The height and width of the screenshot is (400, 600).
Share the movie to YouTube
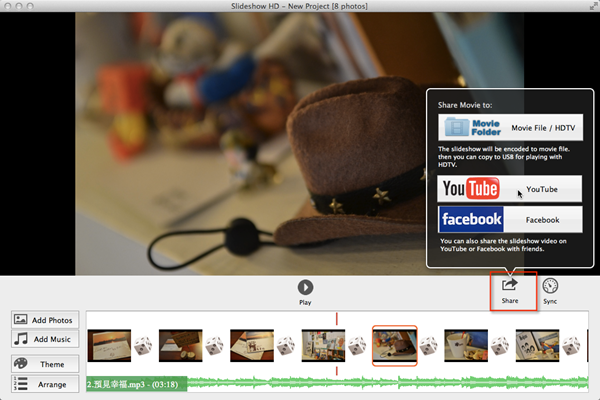[510, 189]
